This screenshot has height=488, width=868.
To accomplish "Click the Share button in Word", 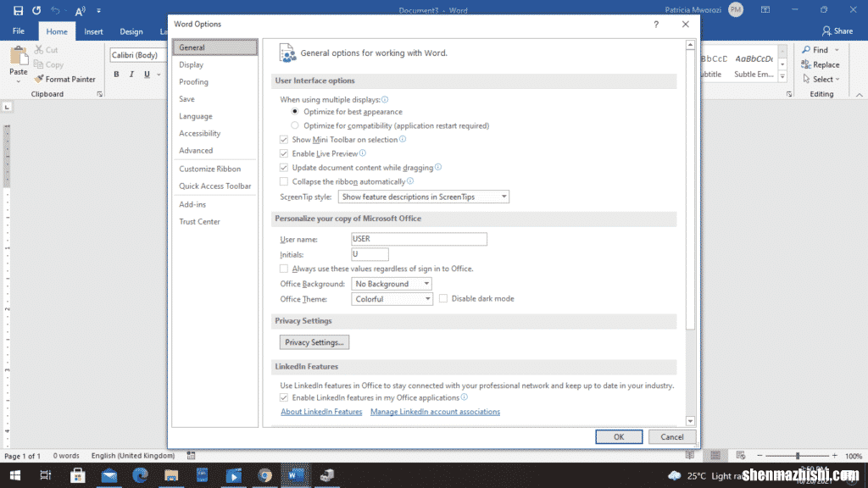I will coord(837,31).
